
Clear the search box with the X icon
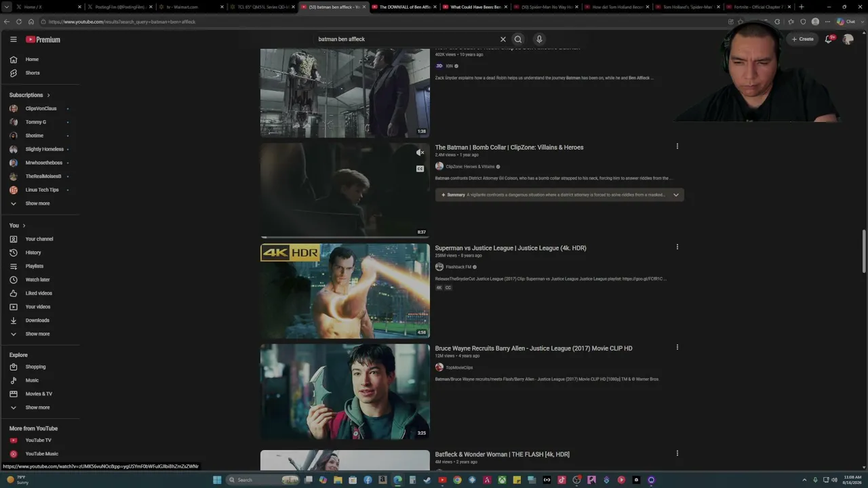(503, 39)
